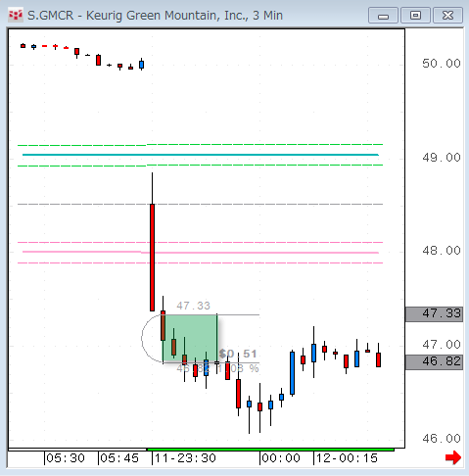The height and width of the screenshot is (476, 469).
Task: Maximize the S.GMCR chart window
Action: [415, 16]
